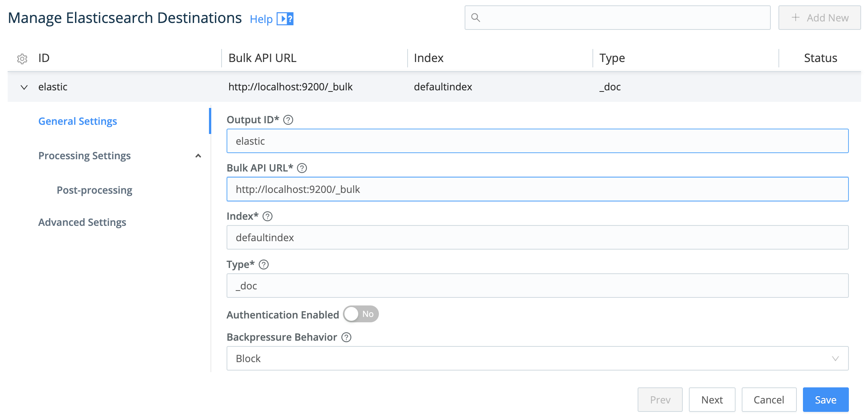The image size is (868, 418).
Task: Click the Prev button
Action: click(660, 400)
